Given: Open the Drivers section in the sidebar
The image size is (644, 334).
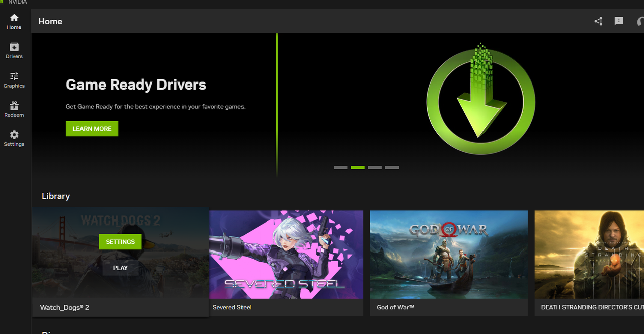Looking at the screenshot, I should click(14, 51).
